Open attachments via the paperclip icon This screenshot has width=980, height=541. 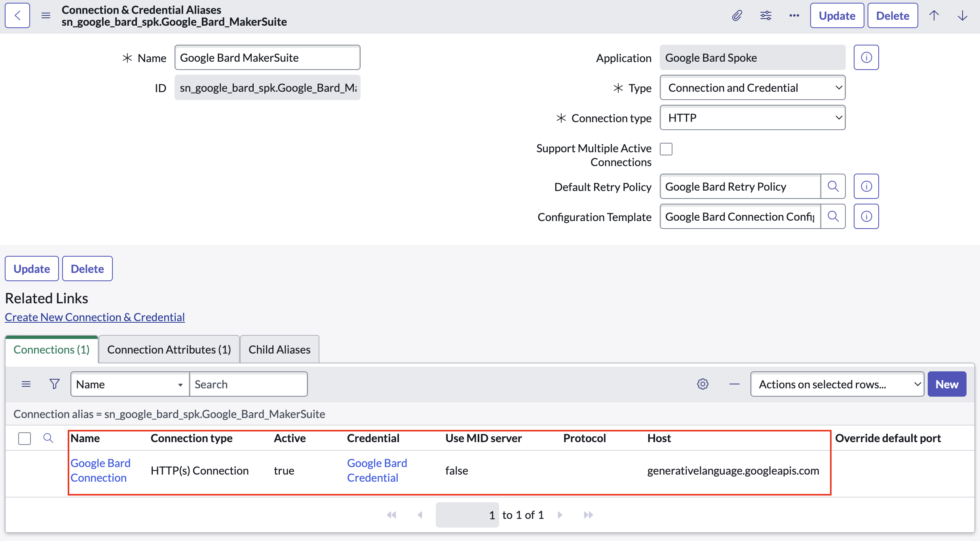click(737, 16)
